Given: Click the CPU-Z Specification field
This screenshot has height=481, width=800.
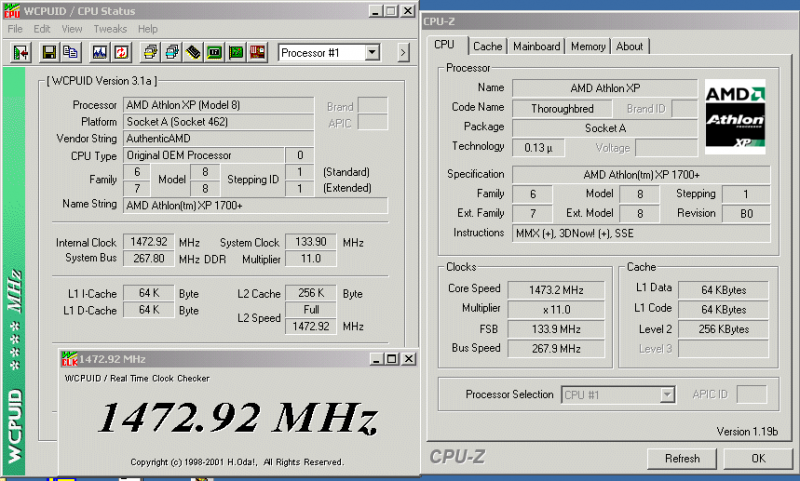Looking at the screenshot, I should [x=641, y=175].
